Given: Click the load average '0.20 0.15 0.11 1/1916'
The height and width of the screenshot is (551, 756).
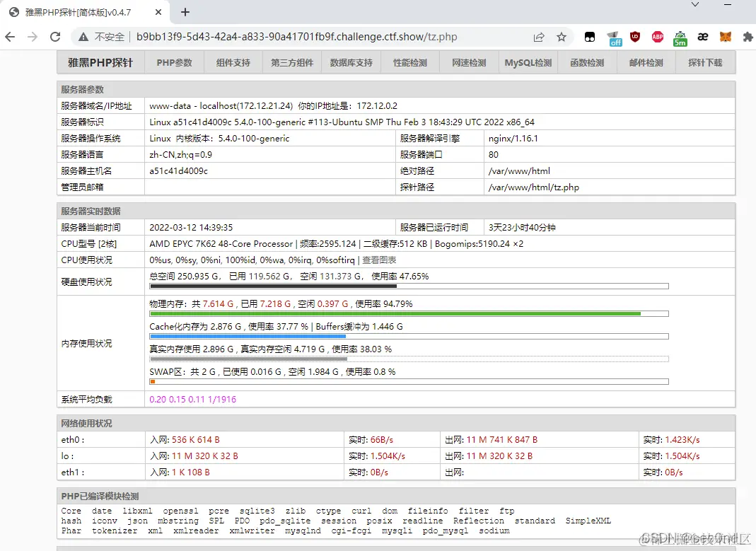Looking at the screenshot, I should [193, 399].
